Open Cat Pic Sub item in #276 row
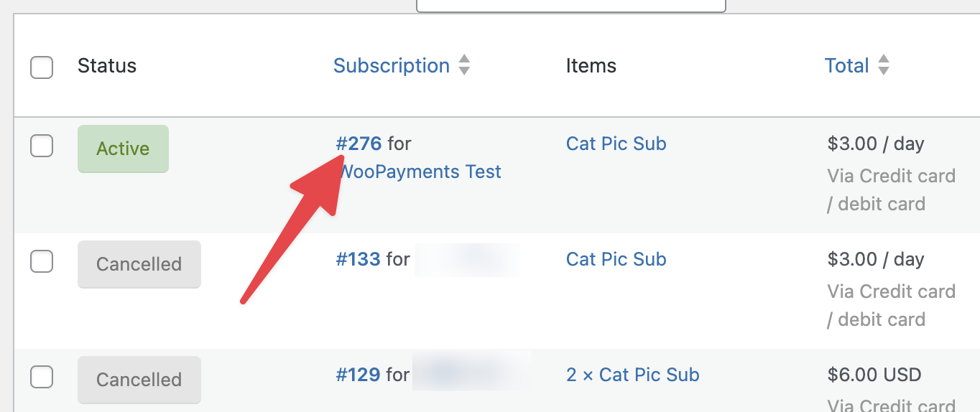This screenshot has width=980, height=412. point(616,144)
